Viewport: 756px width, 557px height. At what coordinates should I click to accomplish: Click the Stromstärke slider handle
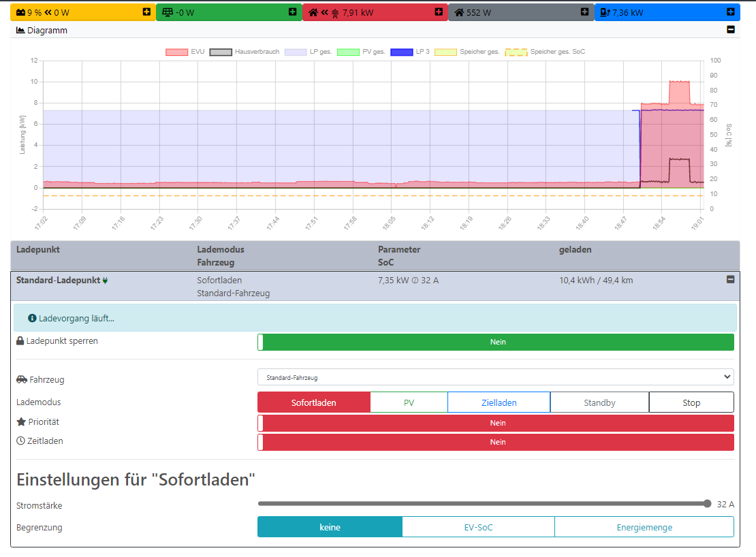707,504
